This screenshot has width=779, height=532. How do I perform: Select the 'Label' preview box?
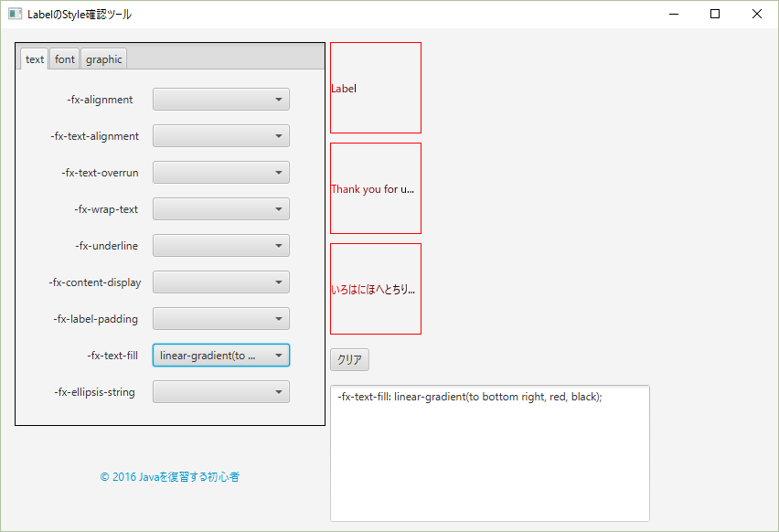(x=375, y=87)
